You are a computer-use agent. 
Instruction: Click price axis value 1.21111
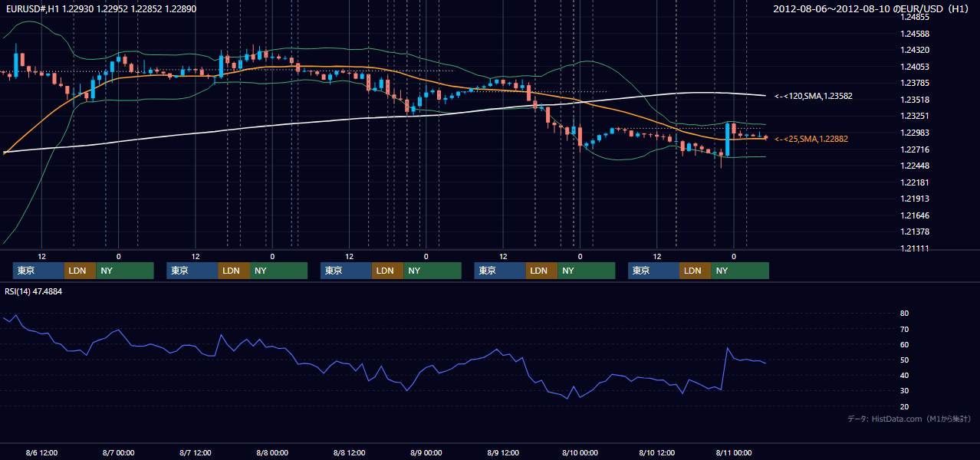point(914,248)
